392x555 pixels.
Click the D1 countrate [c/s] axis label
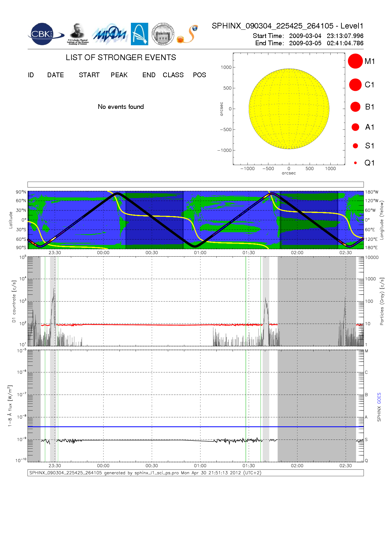pos(14,301)
